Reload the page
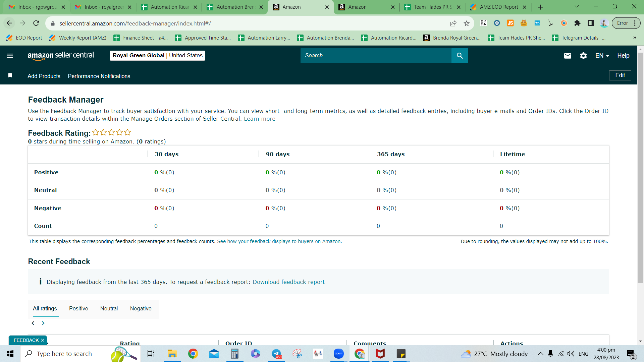 pyautogui.click(x=36, y=23)
